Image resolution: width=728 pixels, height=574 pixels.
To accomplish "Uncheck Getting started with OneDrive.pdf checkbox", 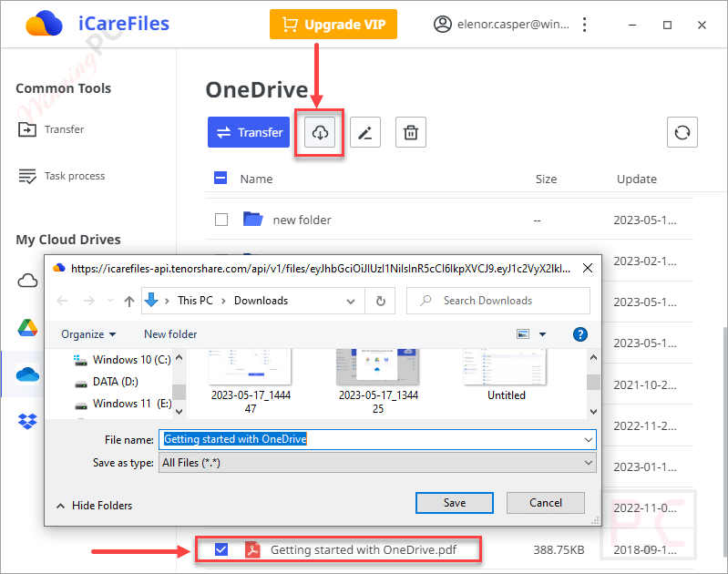I will pyautogui.click(x=221, y=549).
